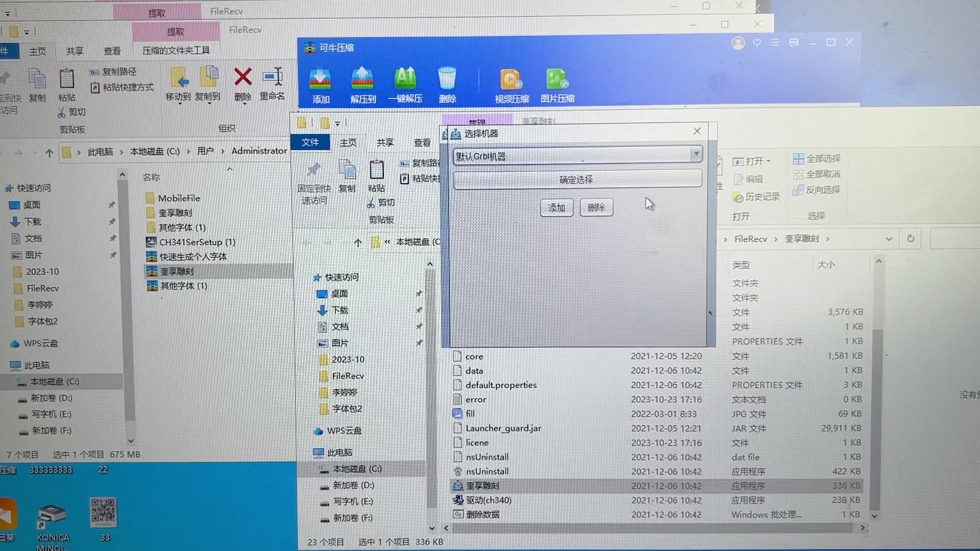The height and width of the screenshot is (551, 980).
Task: Click the 删除 button in 选择机器 dialog
Action: [596, 207]
